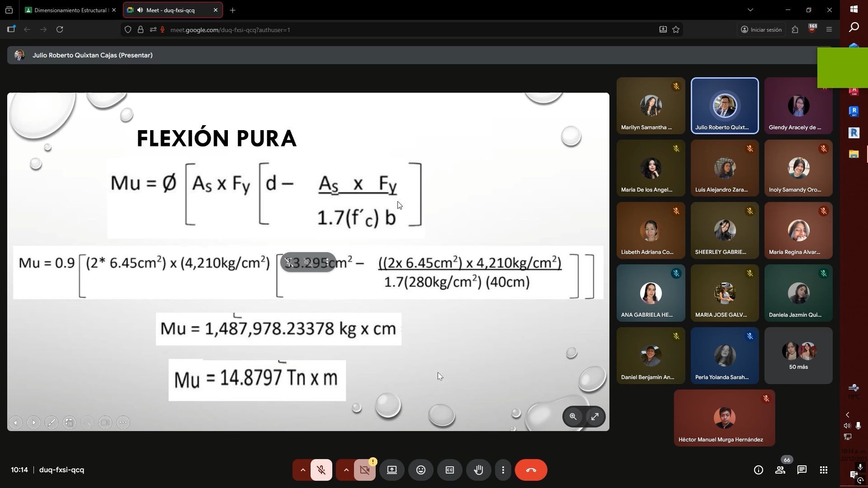Open a new browser tab

[x=232, y=10]
